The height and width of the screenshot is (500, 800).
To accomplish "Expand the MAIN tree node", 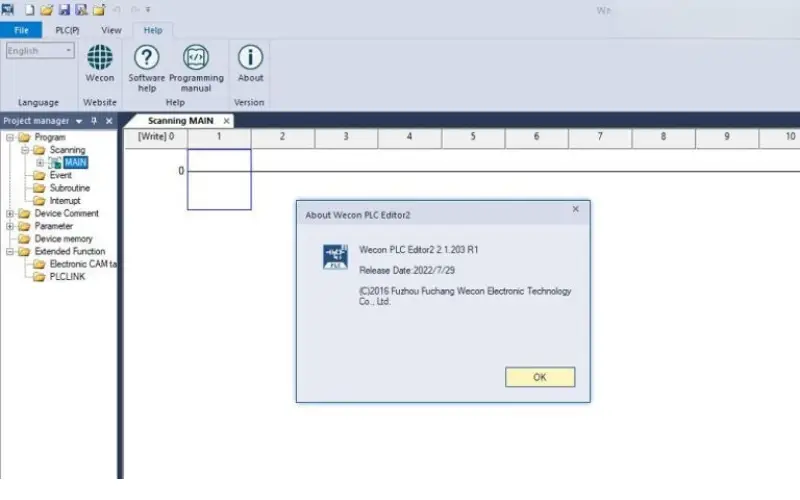I will point(40,163).
